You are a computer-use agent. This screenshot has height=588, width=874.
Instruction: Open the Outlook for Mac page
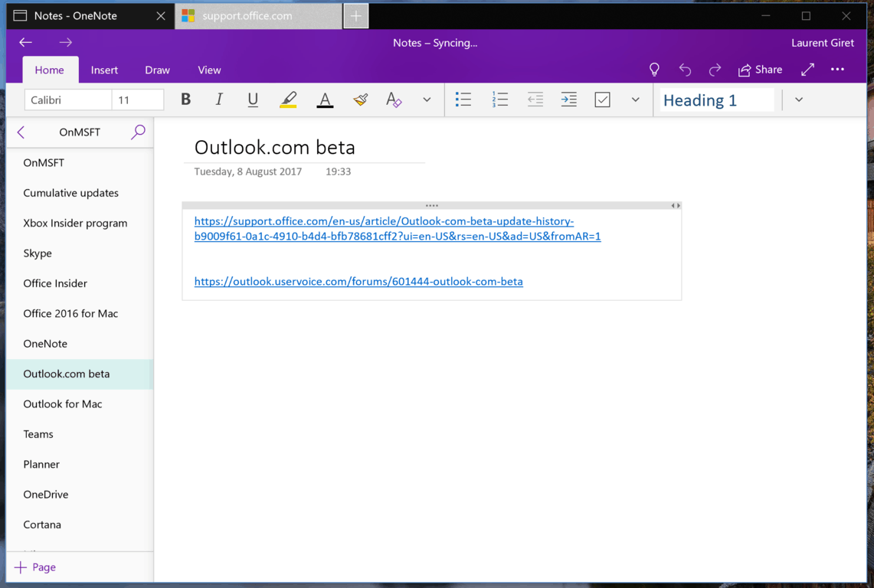pos(80,404)
